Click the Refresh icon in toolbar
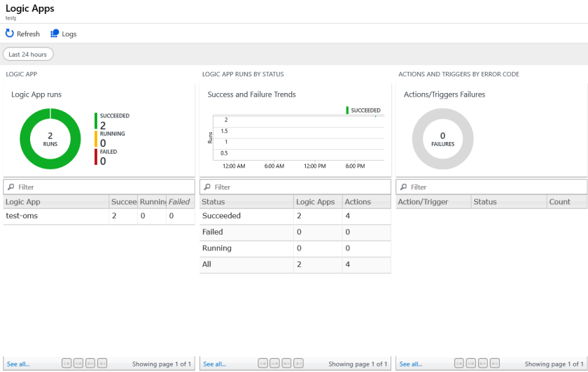The image size is (588, 372). pos(10,34)
